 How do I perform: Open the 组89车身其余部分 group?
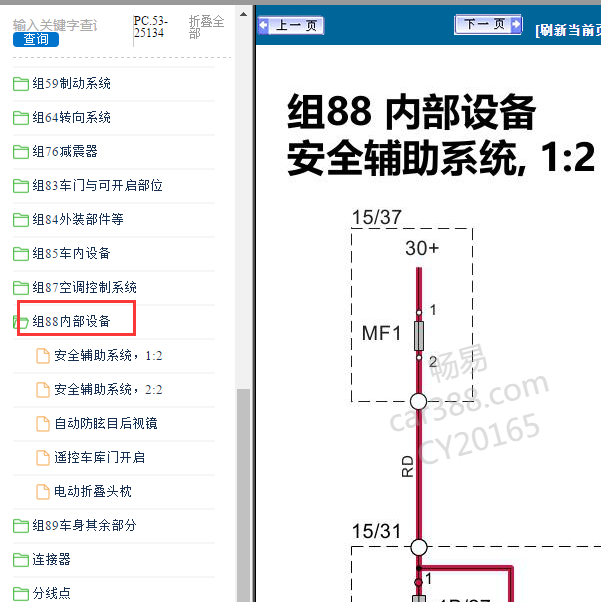pyautogui.click(x=84, y=525)
